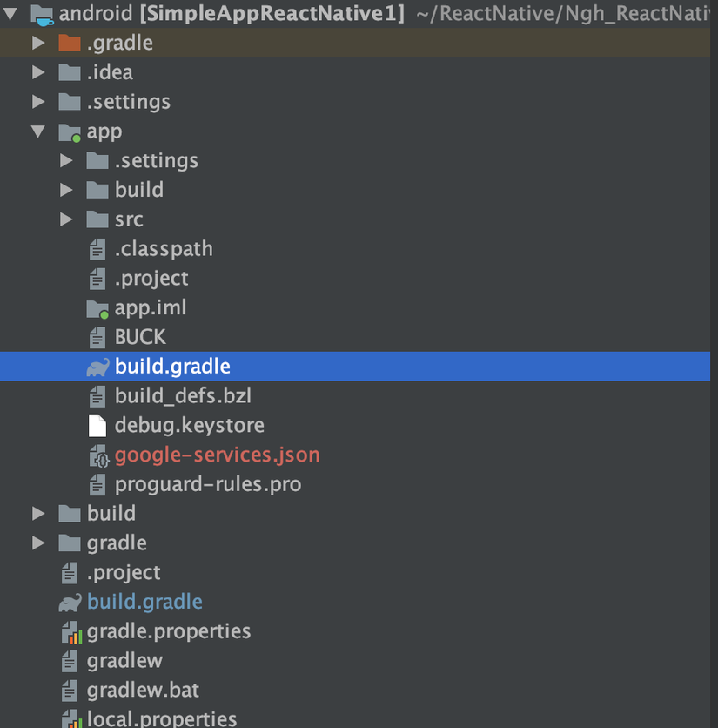Click the Gradle elephant icon beside selected build.gradle
This screenshot has height=728, width=718.
[98, 367]
